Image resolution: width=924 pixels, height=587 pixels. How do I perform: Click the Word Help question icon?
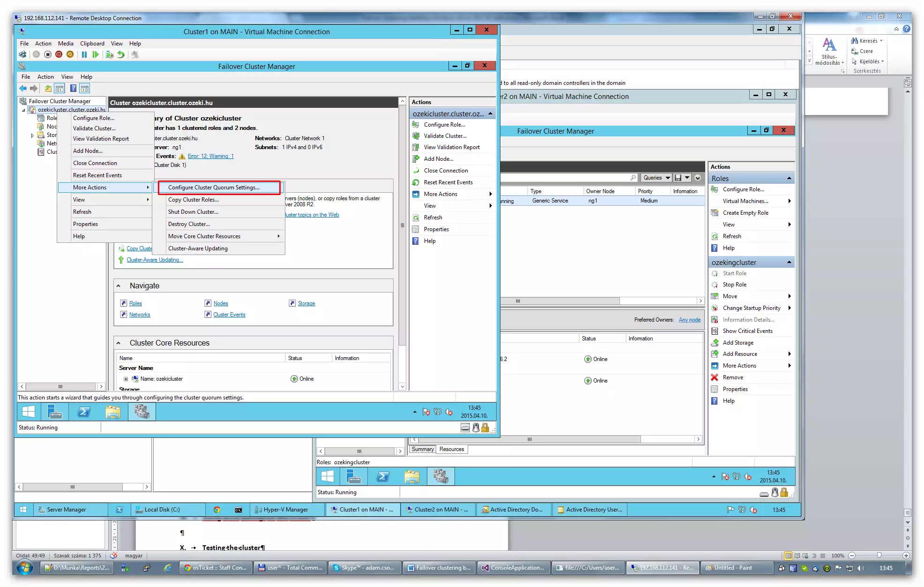point(907,29)
